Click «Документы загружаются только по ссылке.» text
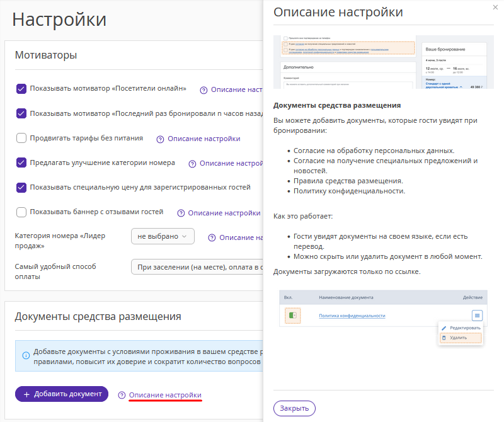The image size is (504, 422). (347, 271)
